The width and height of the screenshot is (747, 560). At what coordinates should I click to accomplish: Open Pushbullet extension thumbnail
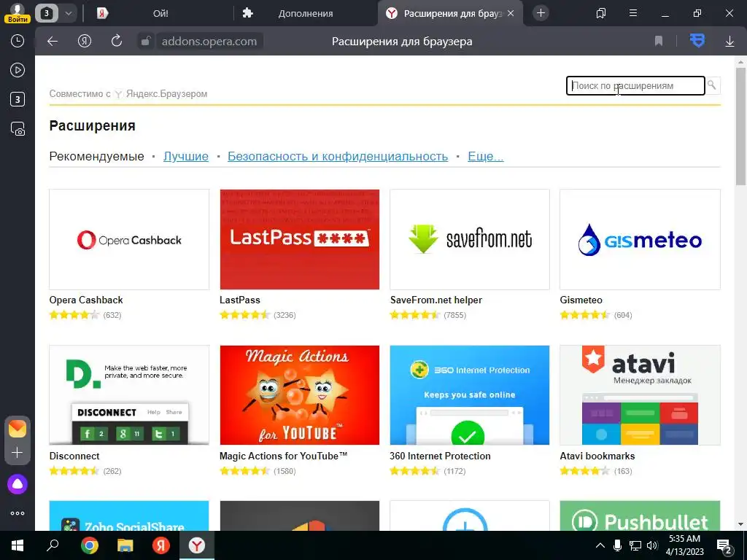tap(640, 516)
